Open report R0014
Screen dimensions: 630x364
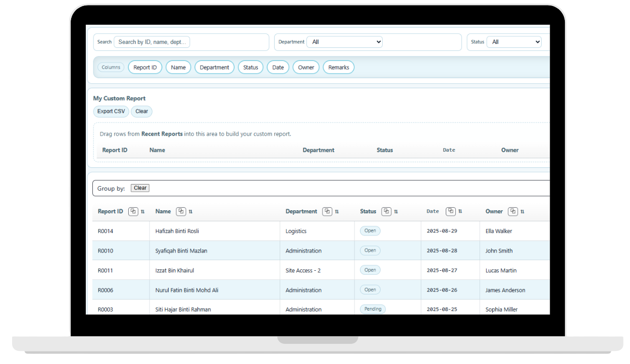tap(104, 230)
